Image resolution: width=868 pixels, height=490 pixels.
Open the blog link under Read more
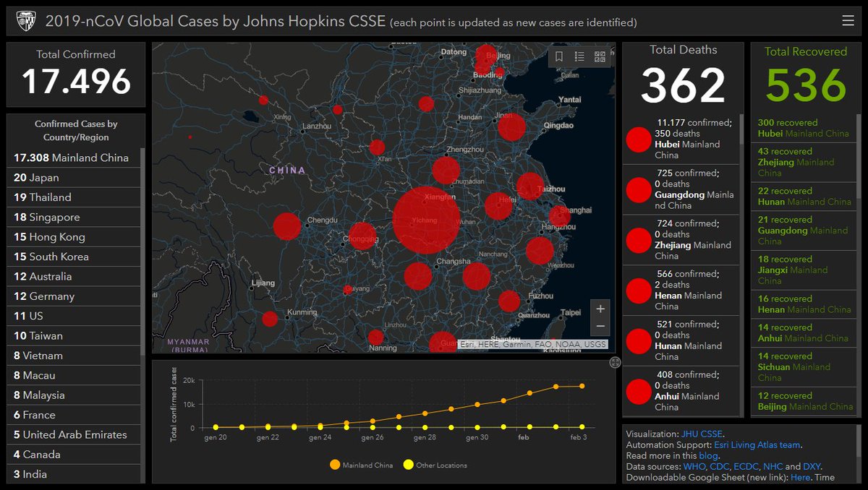(707, 456)
